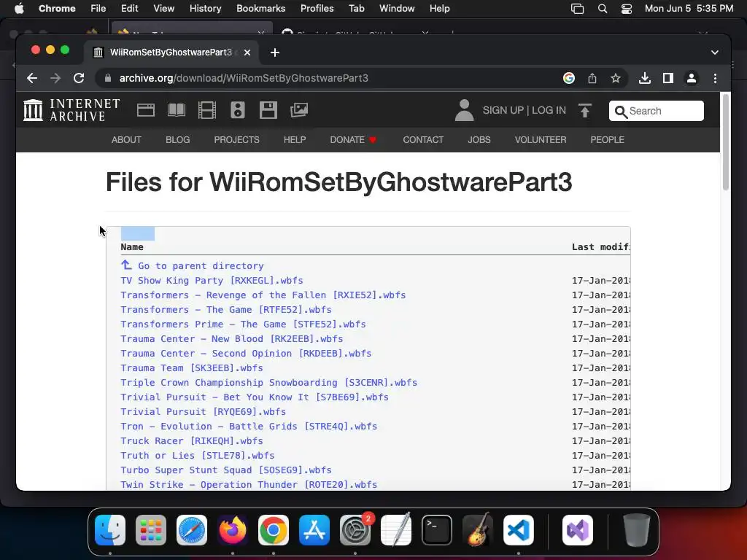
Task: Open the Chrome History menu
Action: [x=205, y=9]
